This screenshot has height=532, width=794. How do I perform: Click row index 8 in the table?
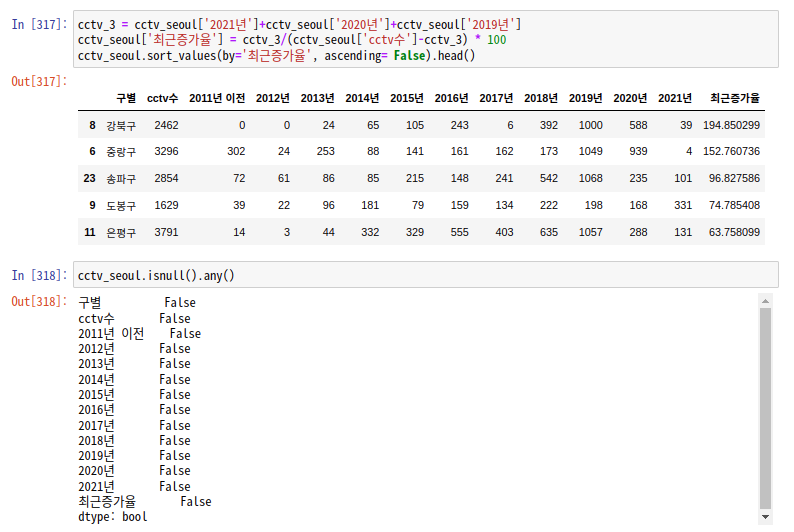pos(92,125)
